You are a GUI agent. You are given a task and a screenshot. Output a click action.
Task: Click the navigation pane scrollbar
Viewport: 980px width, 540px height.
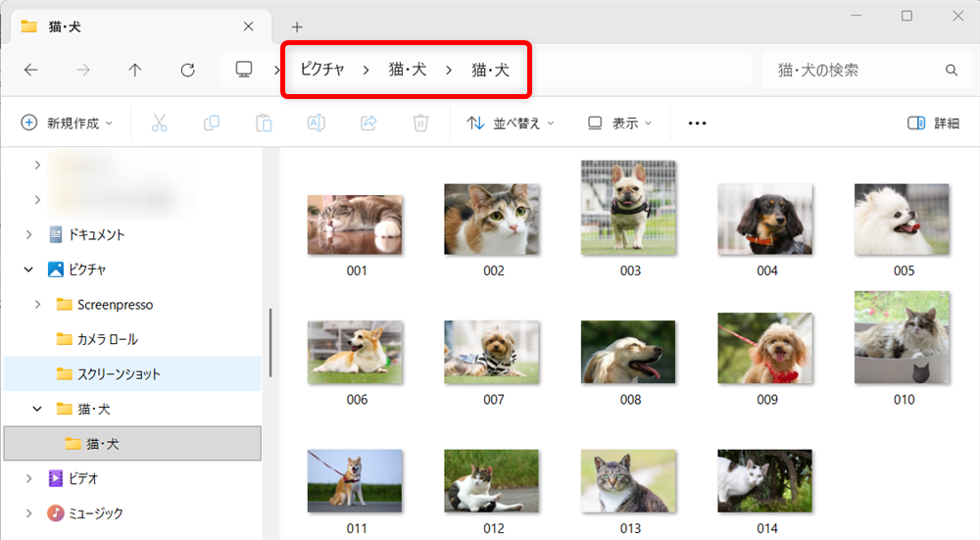click(x=270, y=342)
